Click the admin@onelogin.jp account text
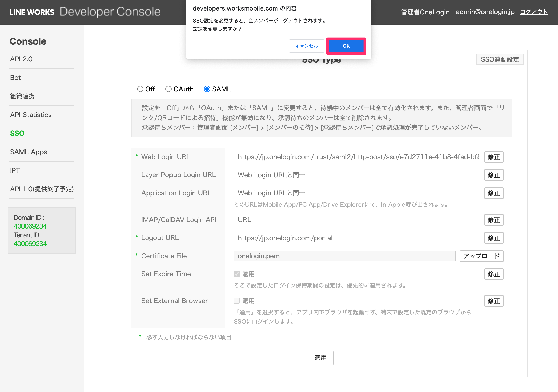Screen dimensions: 558x392 click(485, 12)
